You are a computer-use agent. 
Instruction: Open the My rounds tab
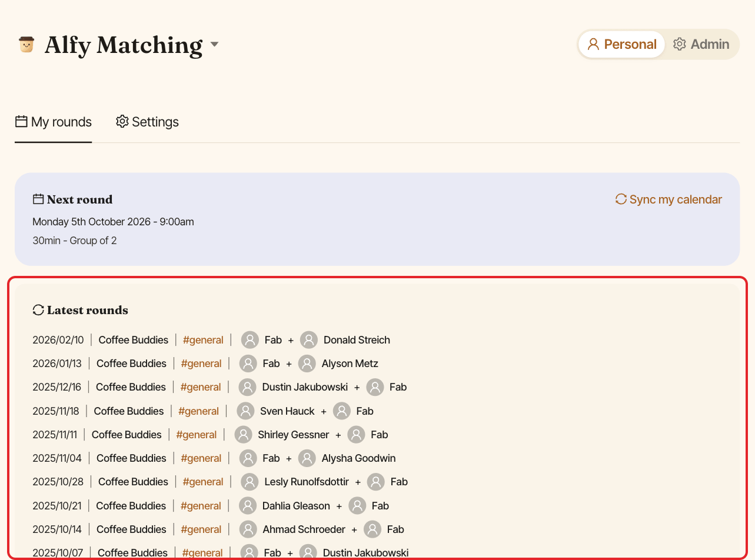point(54,122)
